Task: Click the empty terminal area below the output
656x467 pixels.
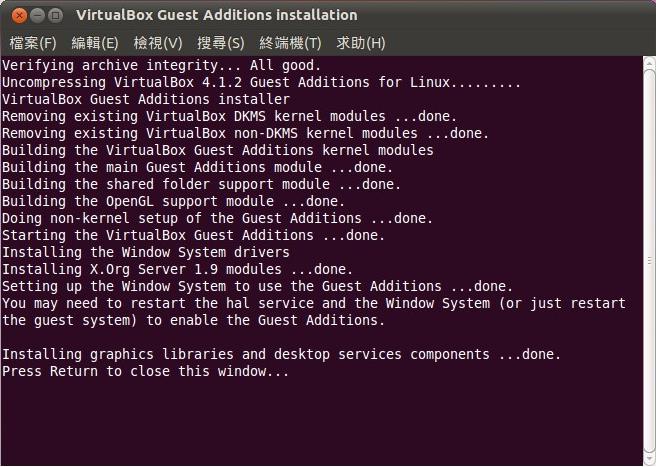Action: coord(320,420)
